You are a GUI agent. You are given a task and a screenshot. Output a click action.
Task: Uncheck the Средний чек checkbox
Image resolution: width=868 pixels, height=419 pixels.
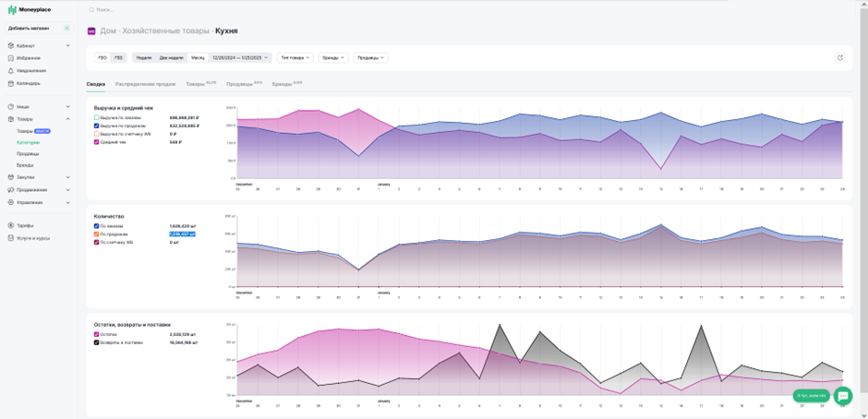(x=96, y=142)
